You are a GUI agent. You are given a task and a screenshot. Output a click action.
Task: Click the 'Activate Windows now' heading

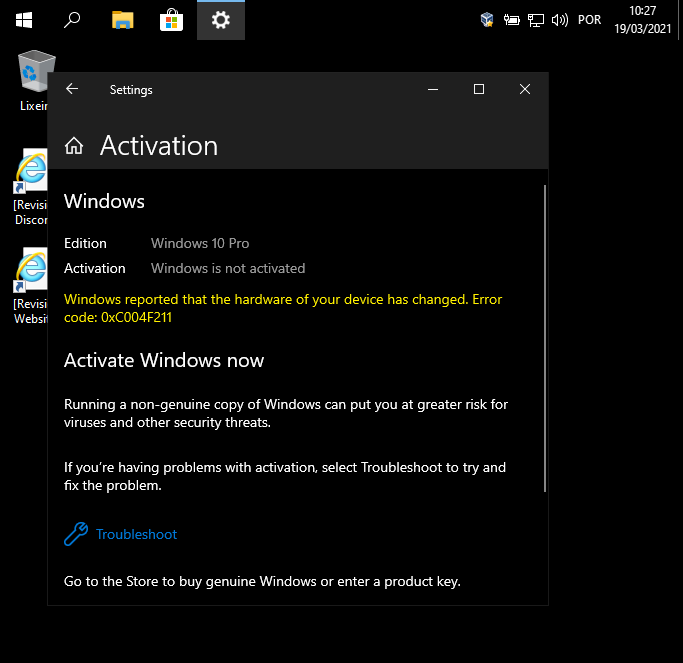164,361
